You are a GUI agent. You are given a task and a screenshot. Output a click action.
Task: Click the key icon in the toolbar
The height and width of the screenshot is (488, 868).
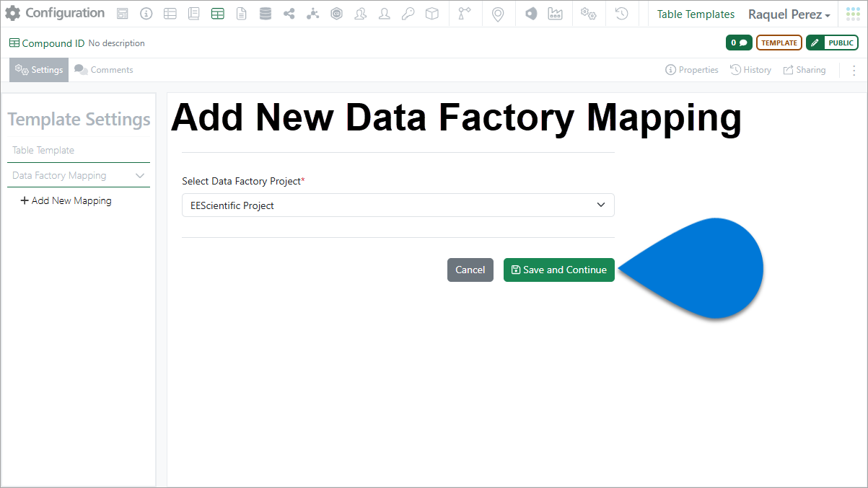pyautogui.click(x=408, y=14)
